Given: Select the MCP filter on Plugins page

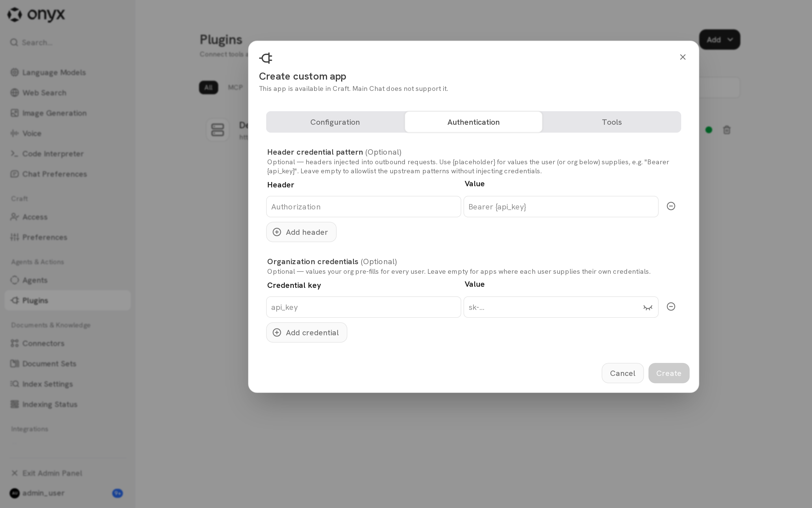Looking at the screenshot, I should tap(235, 88).
